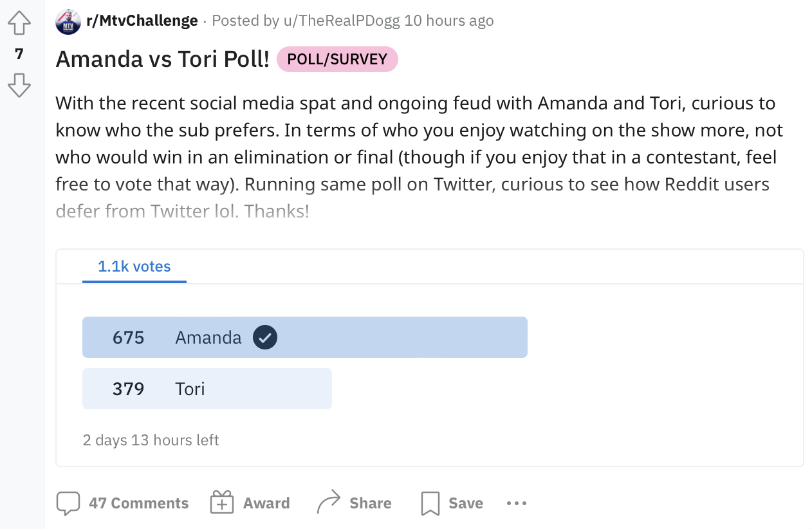Upvote the Amanda vs Tori post
The width and height of the screenshot is (812, 529).
[19, 23]
